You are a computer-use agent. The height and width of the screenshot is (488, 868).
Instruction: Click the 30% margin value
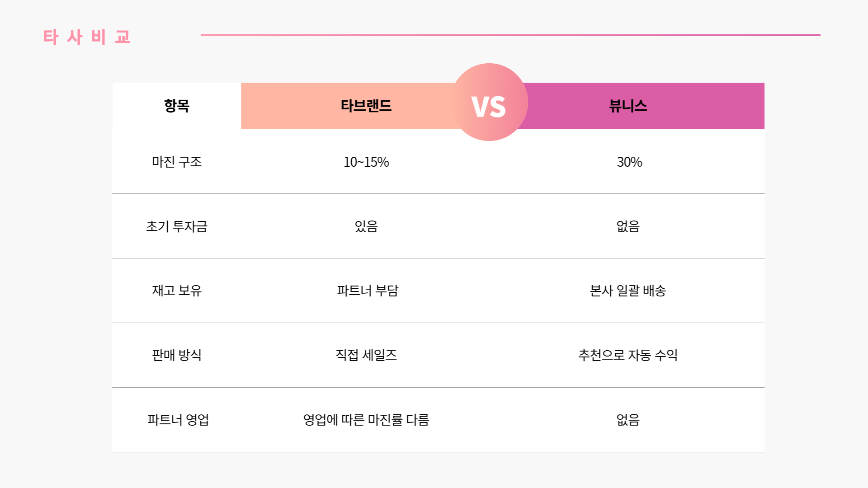point(629,162)
